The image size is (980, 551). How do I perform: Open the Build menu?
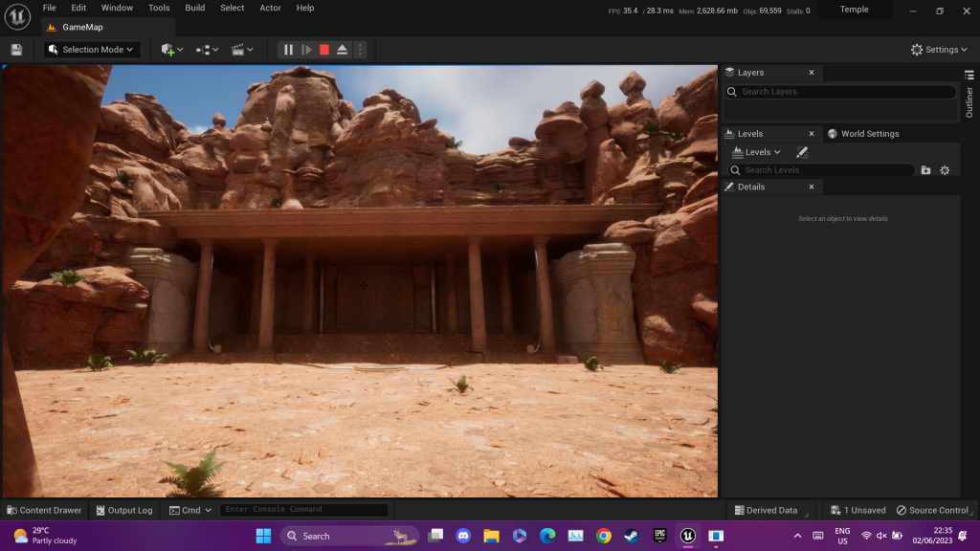tap(194, 8)
